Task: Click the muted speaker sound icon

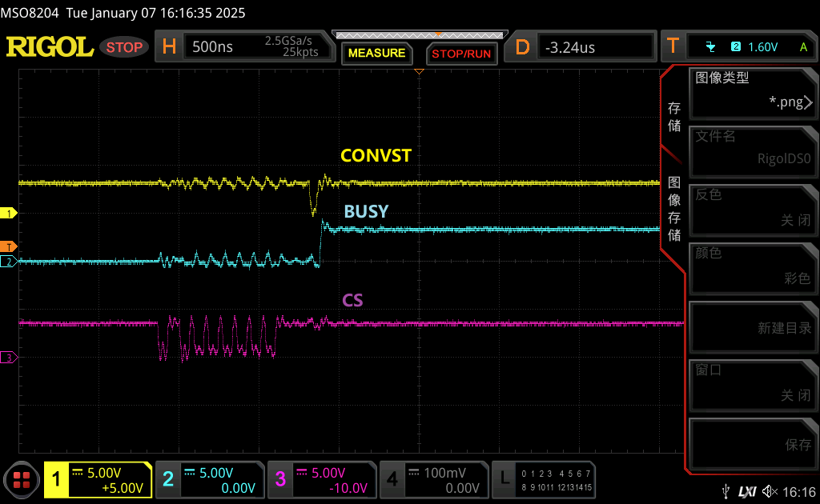Action: tap(770, 491)
